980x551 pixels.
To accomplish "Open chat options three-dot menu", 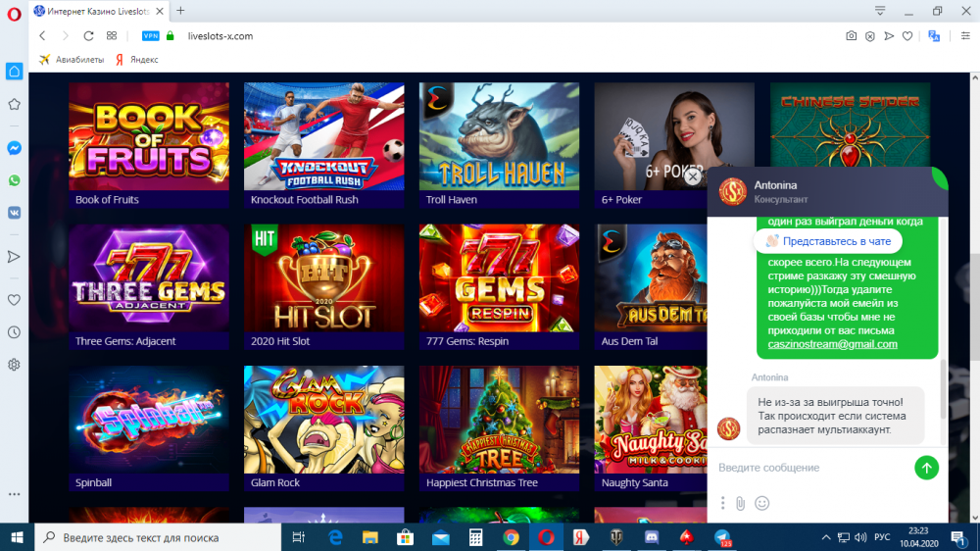I will coord(722,503).
